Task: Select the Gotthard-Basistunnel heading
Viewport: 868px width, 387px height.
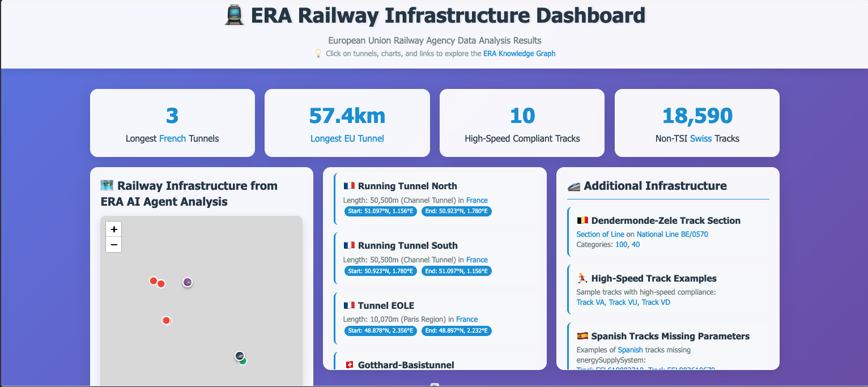Action: coord(406,365)
